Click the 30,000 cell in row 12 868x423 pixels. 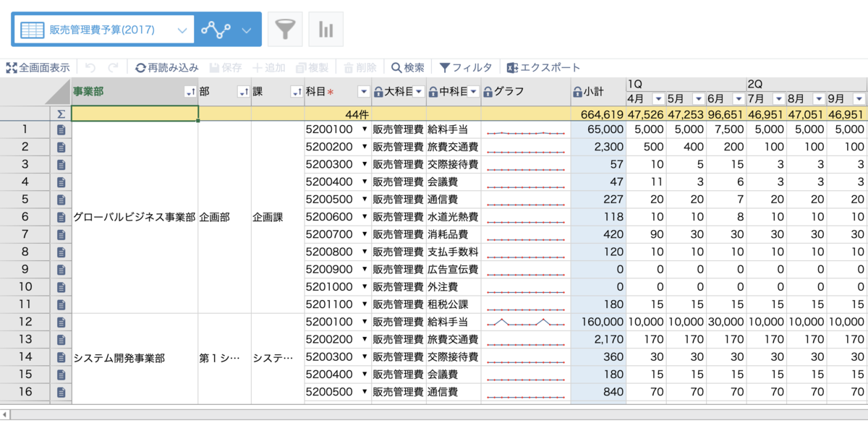(726, 322)
